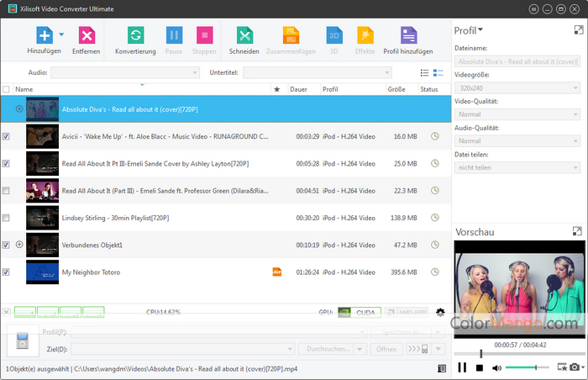Click the Stoppen toolbar icon
The image size is (588, 380).
pyautogui.click(x=204, y=35)
